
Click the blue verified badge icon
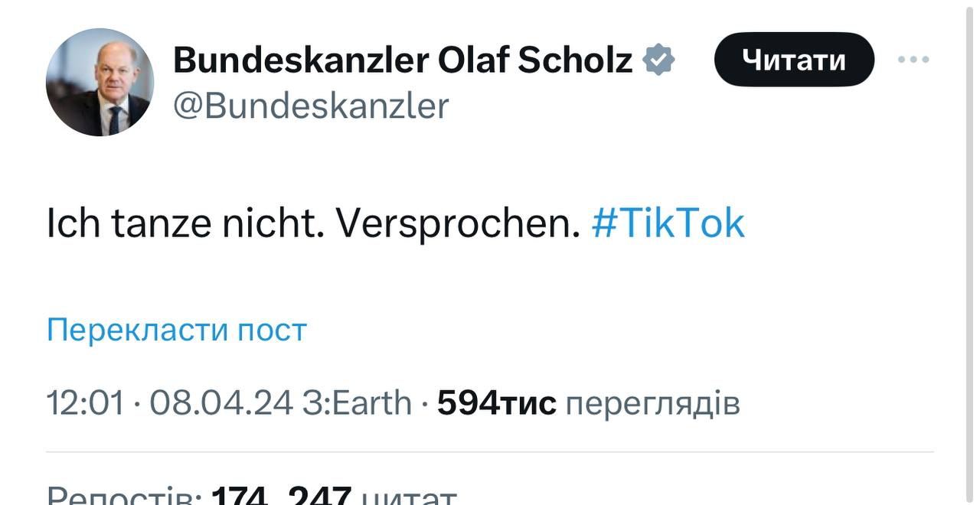pos(658,60)
